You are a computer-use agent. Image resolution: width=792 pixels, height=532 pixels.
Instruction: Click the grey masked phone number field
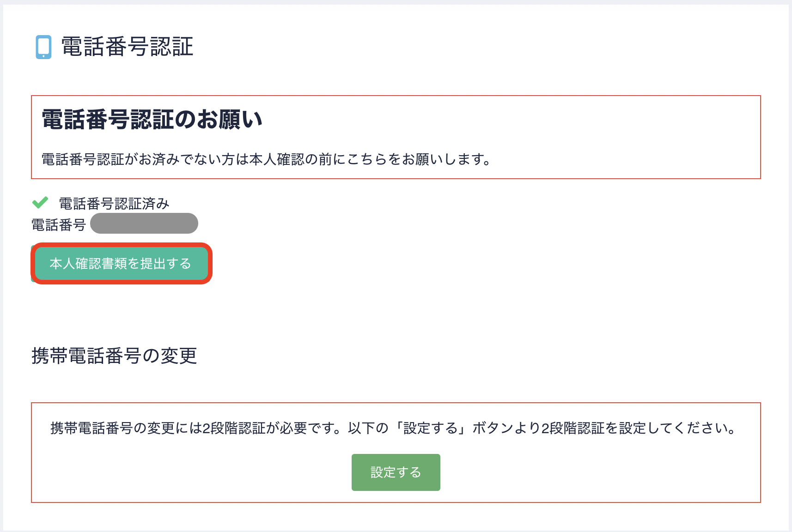point(144,224)
